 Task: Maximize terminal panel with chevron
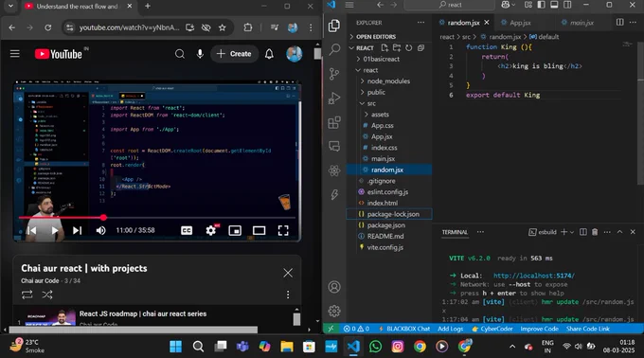click(x=619, y=232)
